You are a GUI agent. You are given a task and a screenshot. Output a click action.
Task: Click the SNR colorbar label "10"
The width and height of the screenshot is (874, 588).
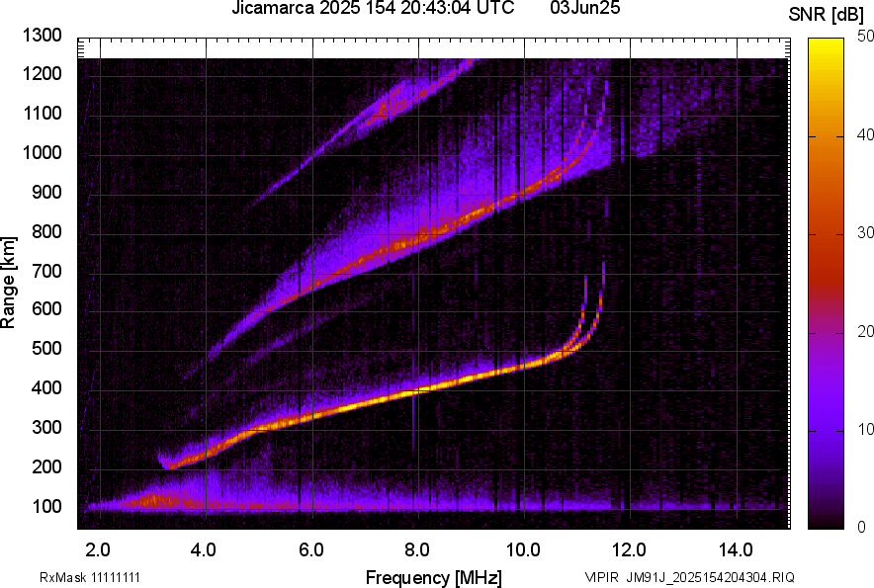pos(865,429)
